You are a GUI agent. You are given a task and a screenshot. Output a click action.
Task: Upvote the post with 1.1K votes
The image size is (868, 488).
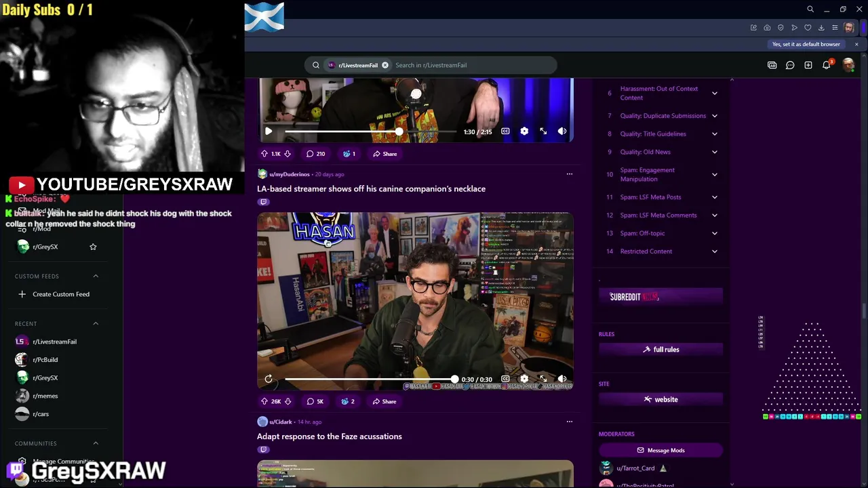(x=264, y=154)
